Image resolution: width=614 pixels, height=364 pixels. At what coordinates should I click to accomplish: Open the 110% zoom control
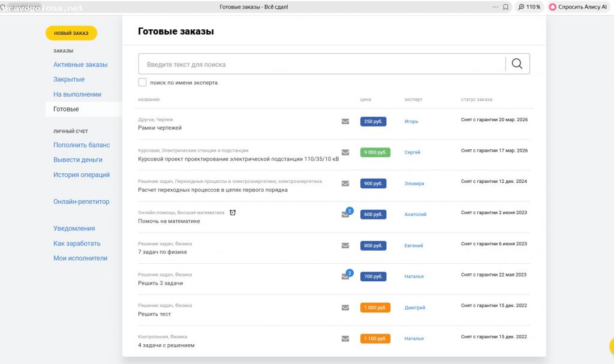pyautogui.click(x=529, y=7)
